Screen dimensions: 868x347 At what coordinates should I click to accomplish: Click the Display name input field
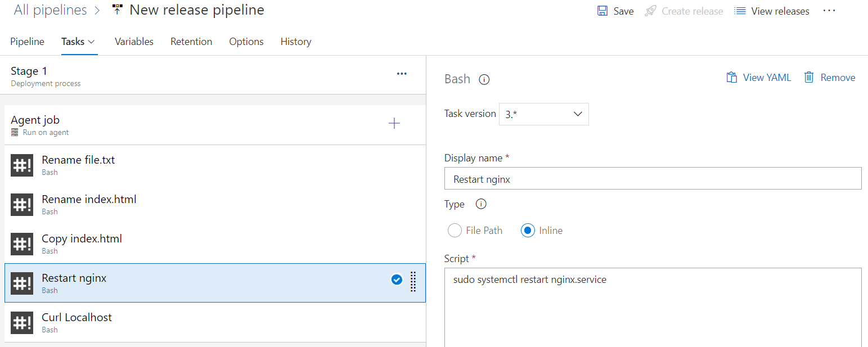pyautogui.click(x=653, y=178)
